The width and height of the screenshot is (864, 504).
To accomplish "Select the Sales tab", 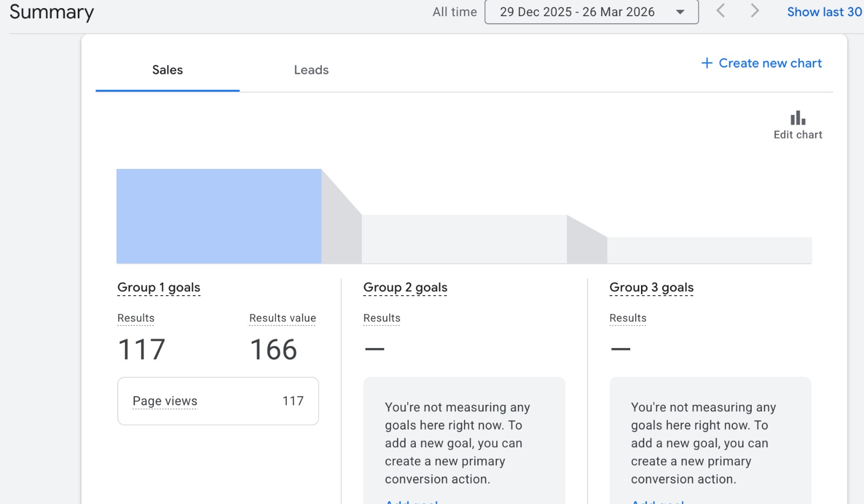I will click(167, 70).
